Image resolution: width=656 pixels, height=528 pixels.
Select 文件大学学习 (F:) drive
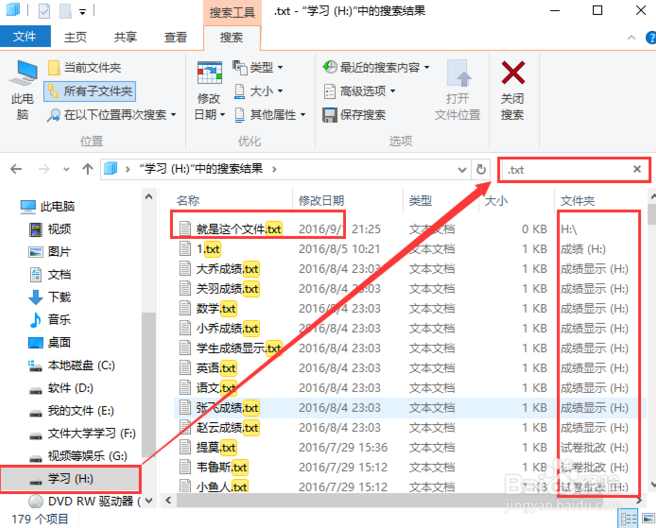pos(82,433)
